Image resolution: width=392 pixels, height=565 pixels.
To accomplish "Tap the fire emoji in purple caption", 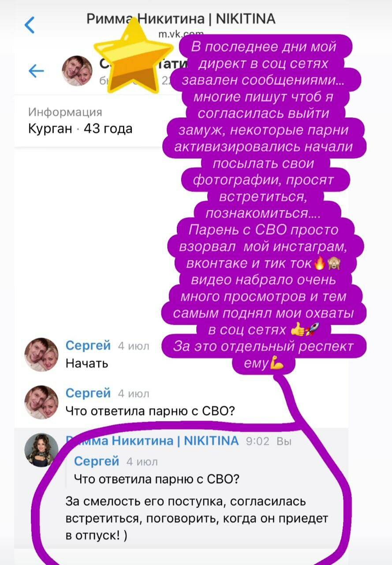I will click(x=319, y=263).
